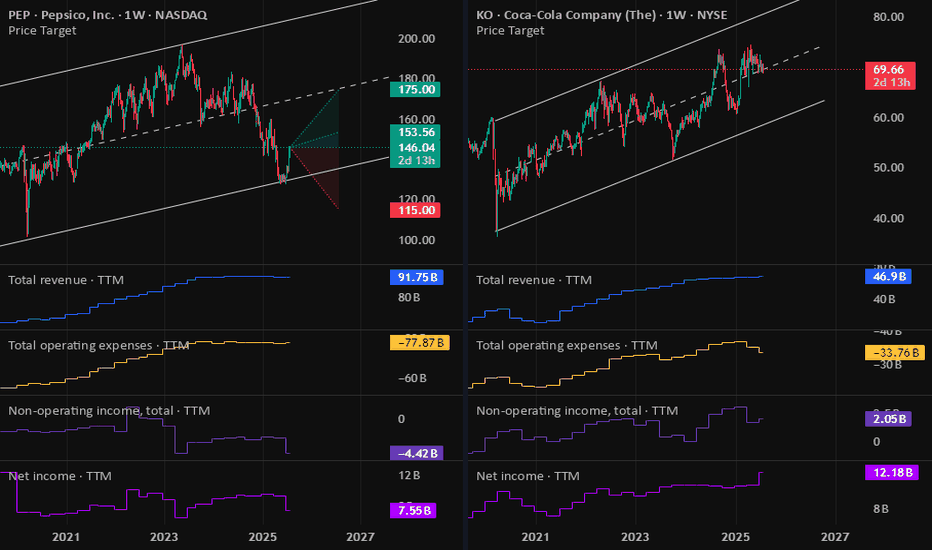Click 2025 on KO time axis
This screenshot has height=550, width=932.
point(735,537)
